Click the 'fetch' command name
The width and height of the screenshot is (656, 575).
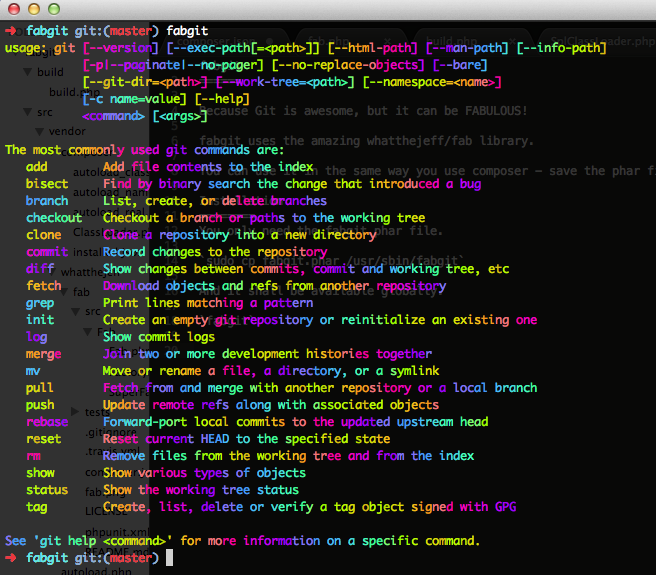pyautogui.click(x=44, y=286)
